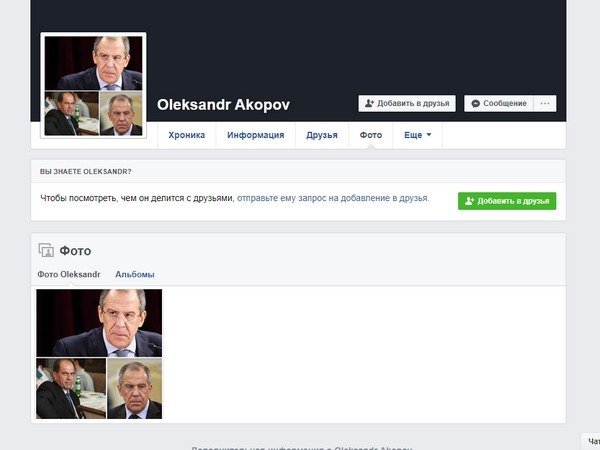Click the person icon on green Добавить в друзья button
The image size is (600, 450).
(470, 201)
